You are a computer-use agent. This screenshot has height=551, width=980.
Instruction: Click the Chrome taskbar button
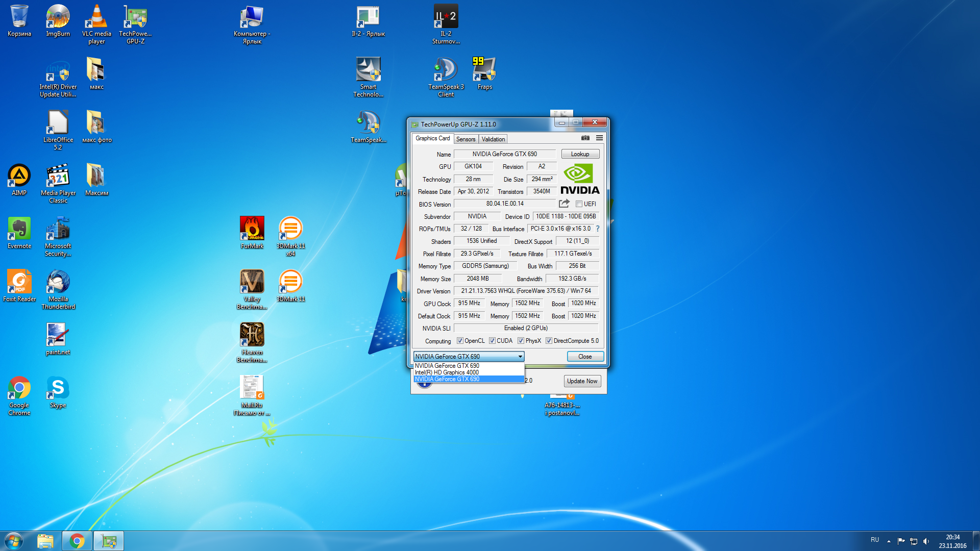point(77,541)
